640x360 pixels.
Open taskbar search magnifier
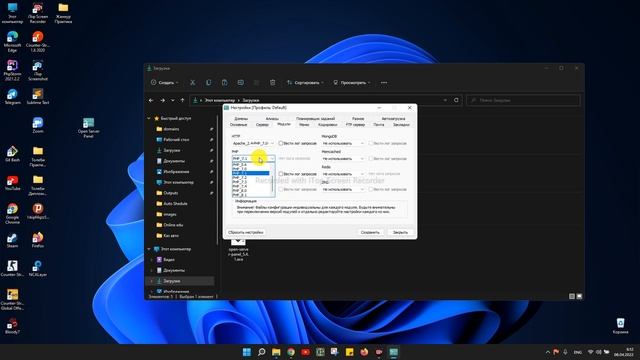[x=262, y=352]
